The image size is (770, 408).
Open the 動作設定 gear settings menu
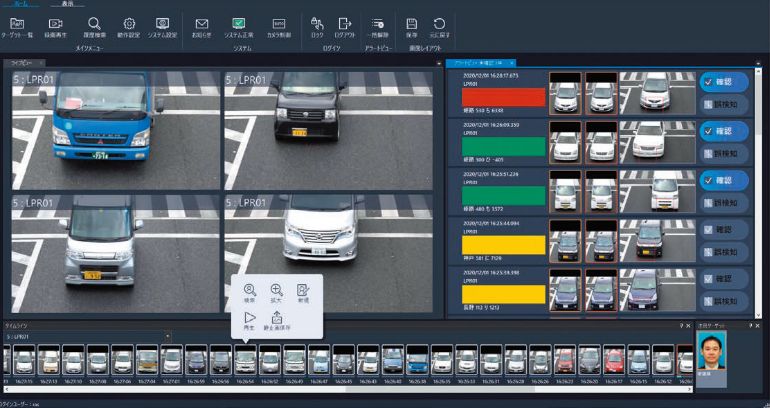pyautogui.click(x=129, y=27)
